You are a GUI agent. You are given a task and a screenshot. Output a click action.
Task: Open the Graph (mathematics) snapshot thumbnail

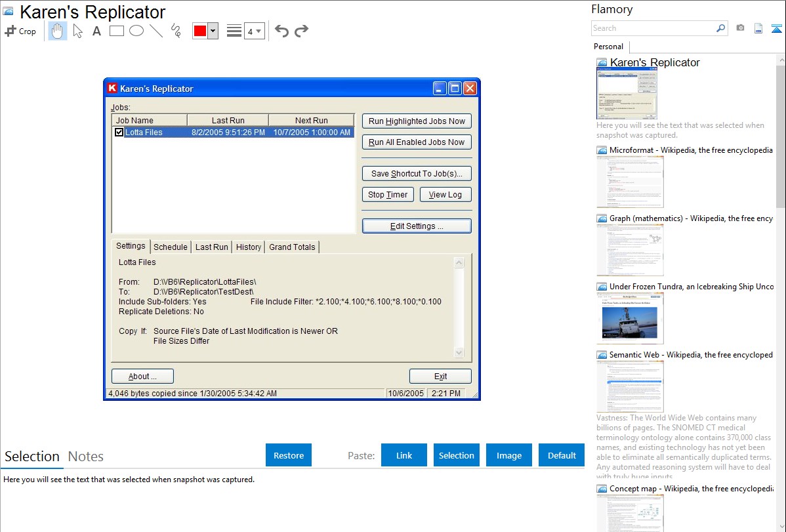630,250
